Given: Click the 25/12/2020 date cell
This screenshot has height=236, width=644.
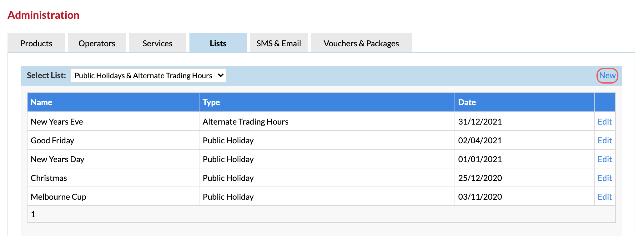Looking at the screenshot, I should click(480, 178).
